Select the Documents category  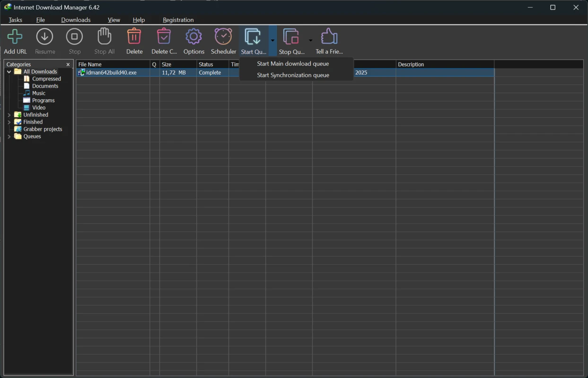pyautogui.click(x=45, y=86)
